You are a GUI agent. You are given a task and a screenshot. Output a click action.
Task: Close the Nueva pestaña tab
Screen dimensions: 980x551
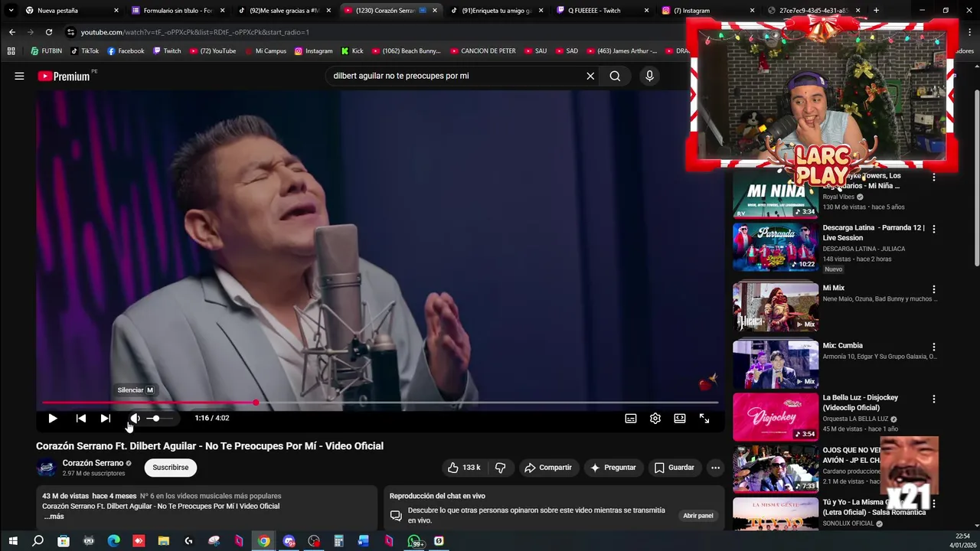(x=116, y=11)
